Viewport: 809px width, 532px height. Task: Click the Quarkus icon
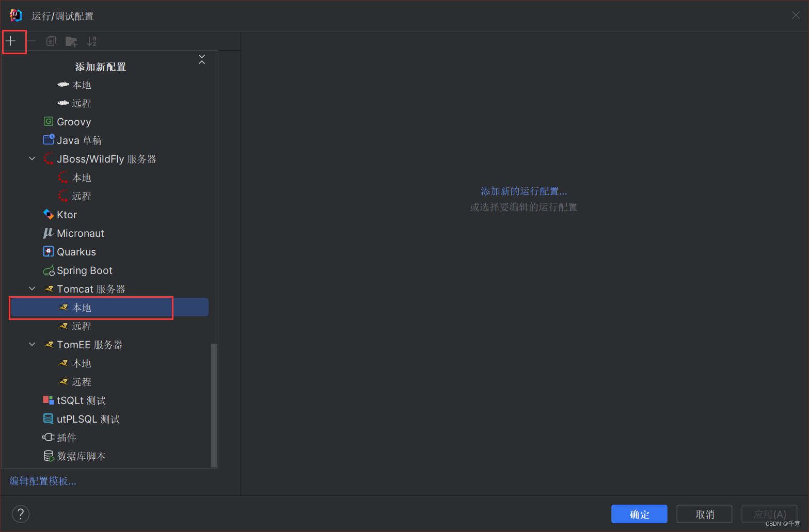(49, 252)
